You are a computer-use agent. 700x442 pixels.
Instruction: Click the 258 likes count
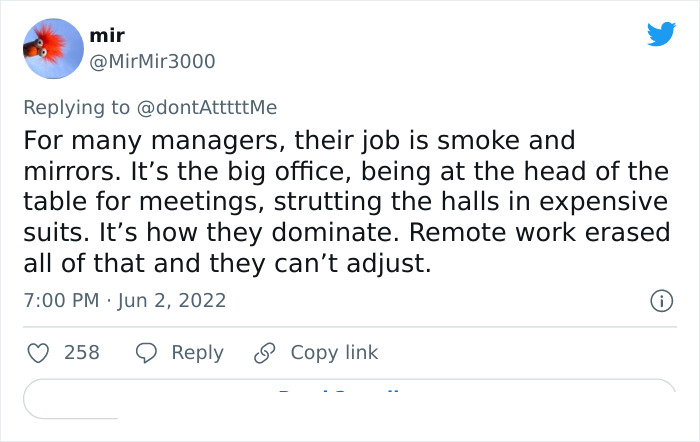tap(82, 352)
